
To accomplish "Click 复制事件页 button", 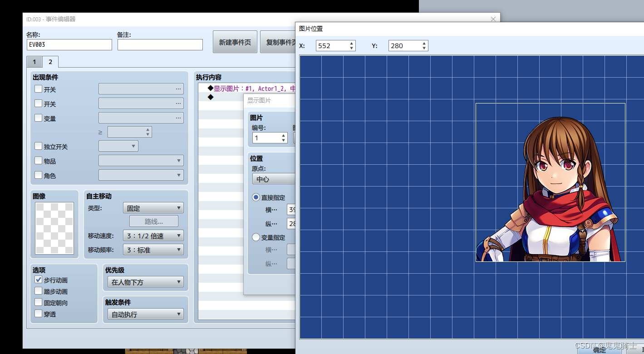I will click(278, 42).
